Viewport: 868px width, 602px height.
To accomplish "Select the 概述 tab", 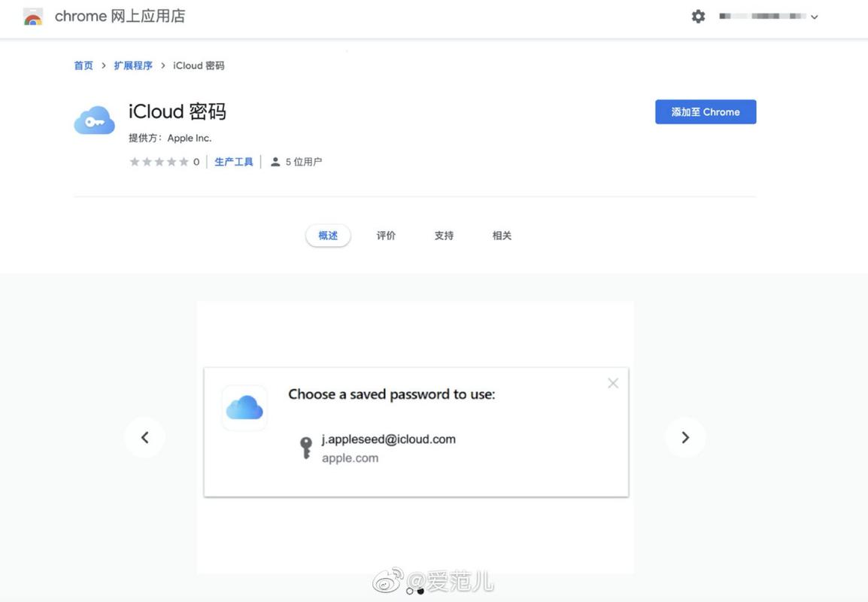I will [x=328, y=236].
